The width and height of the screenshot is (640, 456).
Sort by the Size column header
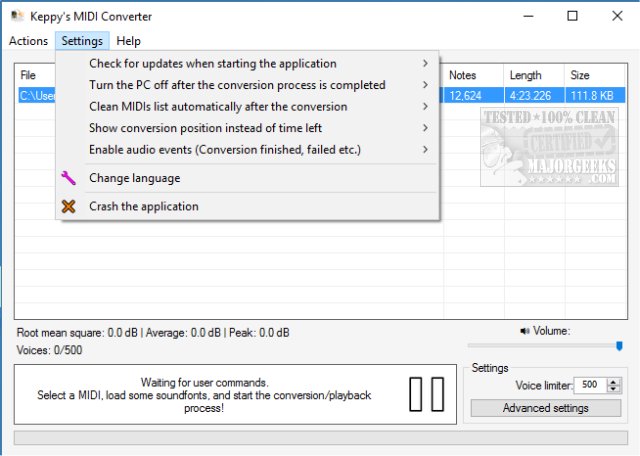point(595,75)
